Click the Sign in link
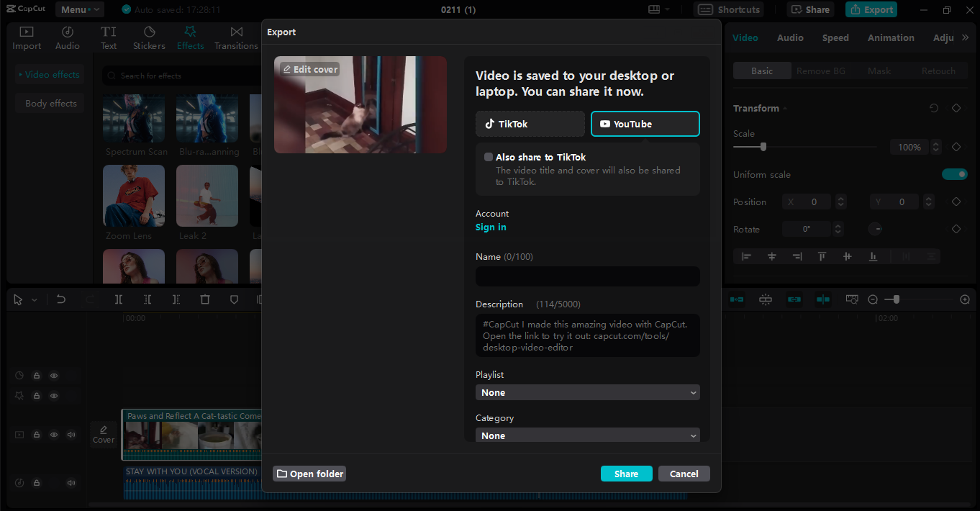 (x=491, y=227)
